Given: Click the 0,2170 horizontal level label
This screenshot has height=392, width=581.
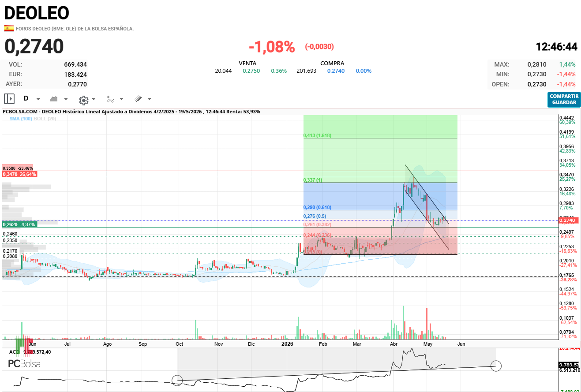Looking at the screenshot, I should click(10, 251).
